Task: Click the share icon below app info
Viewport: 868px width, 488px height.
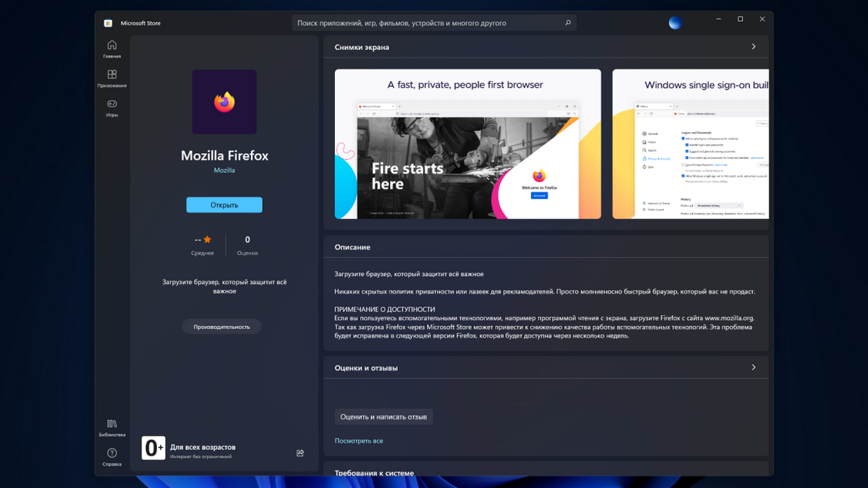Action: 300,453
